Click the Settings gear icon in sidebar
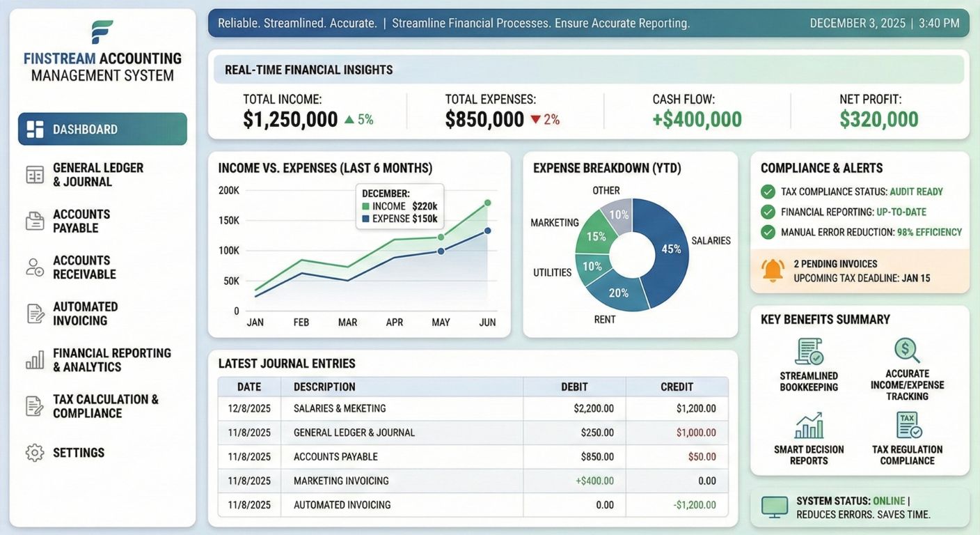This screenshot has width=980, height=535. (35, 453)
